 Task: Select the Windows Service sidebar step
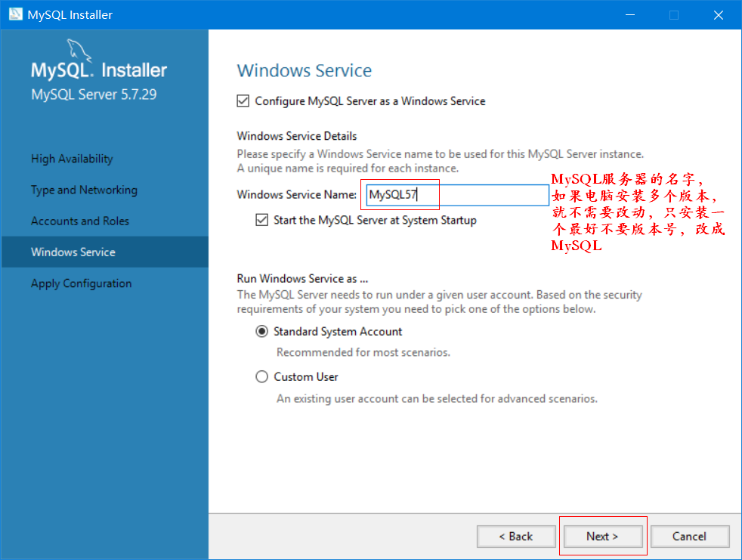tap(104, 252)
